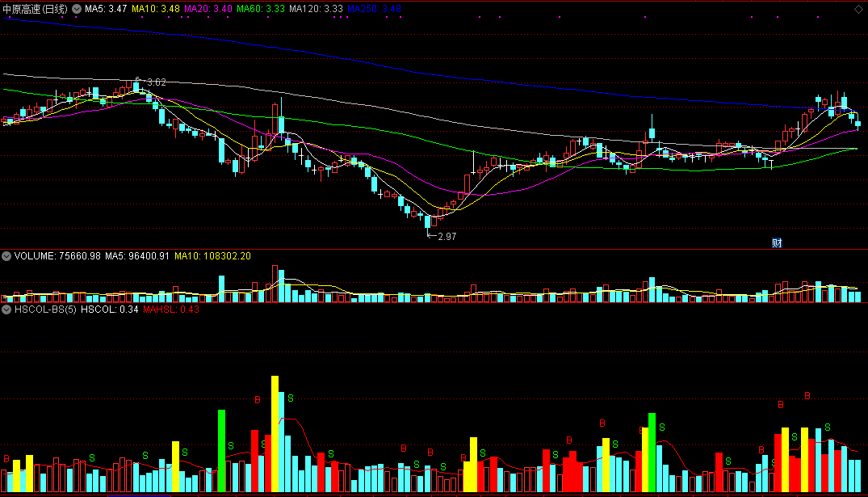The height and width of the screenshot is (497, 868).
Task: Click the diamond icon at the chart's corner
Action: (858, 9)
